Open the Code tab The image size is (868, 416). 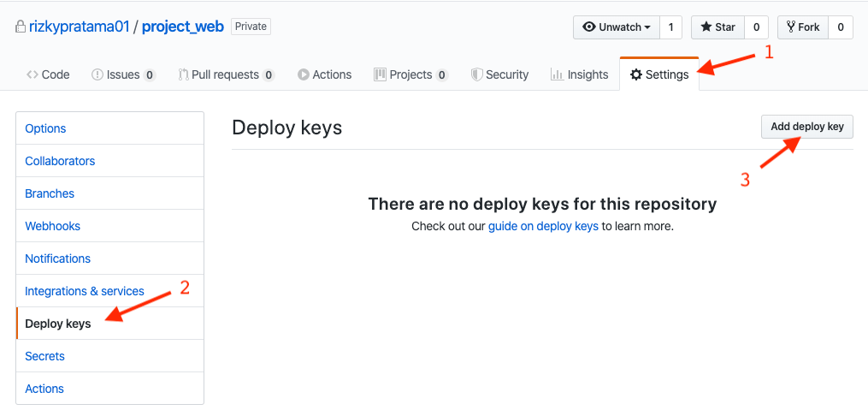click(48, 74)
